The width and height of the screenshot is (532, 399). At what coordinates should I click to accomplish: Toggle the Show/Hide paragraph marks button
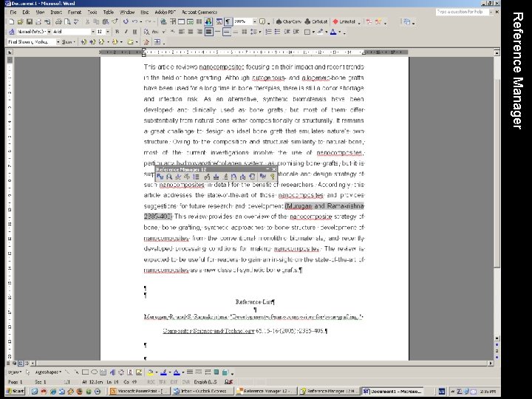pyautogui.click(x=228, y=21)
